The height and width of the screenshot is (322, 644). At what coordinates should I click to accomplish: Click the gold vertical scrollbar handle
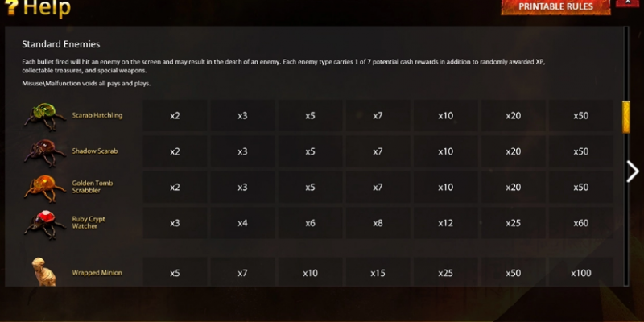[x=626, y=117]
